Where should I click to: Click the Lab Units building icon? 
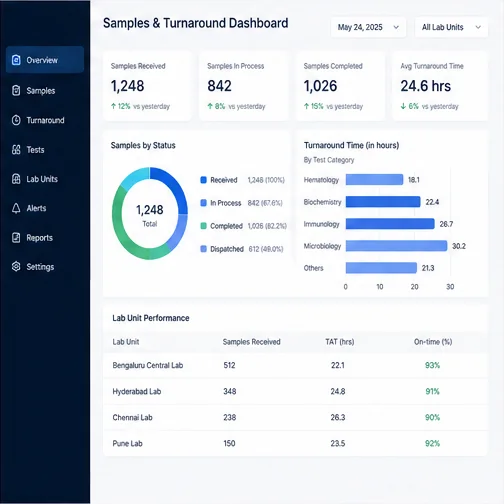click(16, 179)
